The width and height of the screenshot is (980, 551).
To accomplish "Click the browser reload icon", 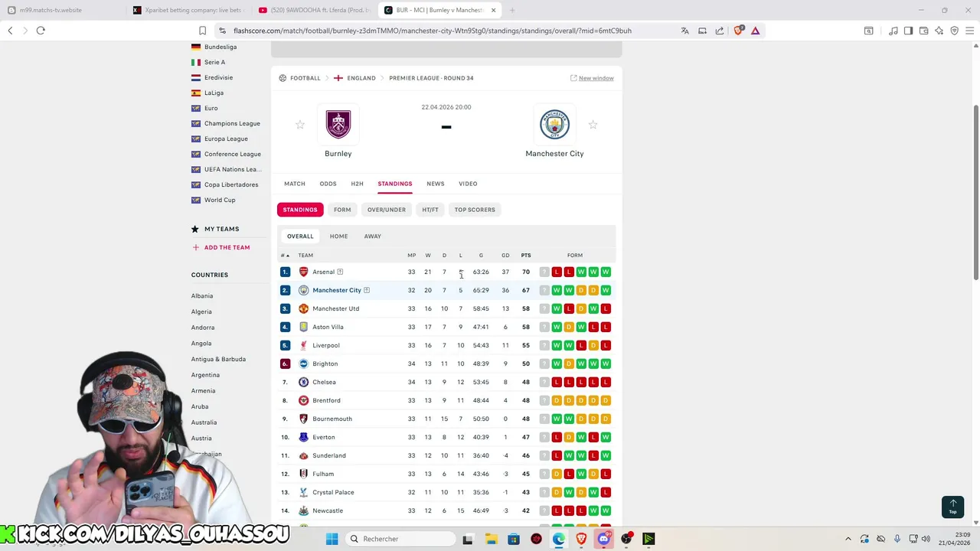I will (x=41, y=31).
